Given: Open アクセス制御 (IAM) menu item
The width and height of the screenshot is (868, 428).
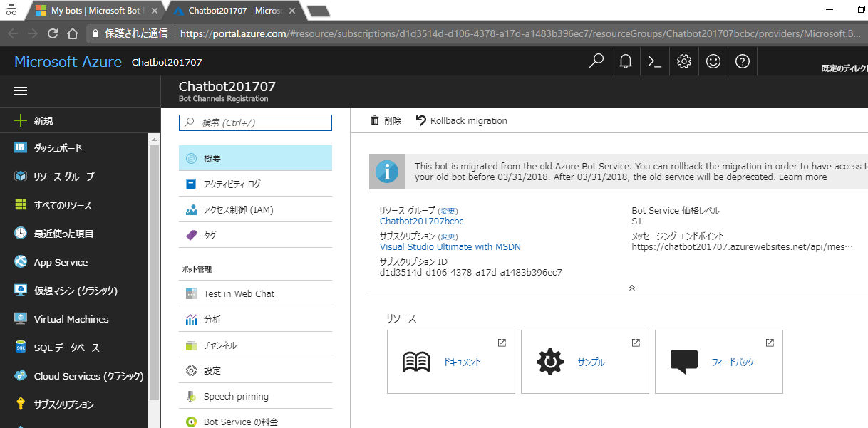Looking at the screenshot, I should pyautogui.click(x=255, y=210).
